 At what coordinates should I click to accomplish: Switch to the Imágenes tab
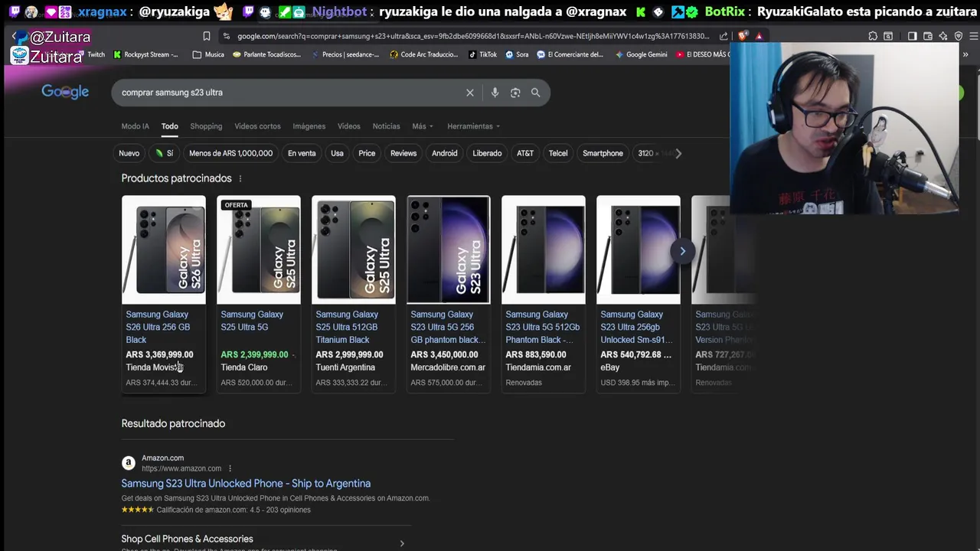309,126
